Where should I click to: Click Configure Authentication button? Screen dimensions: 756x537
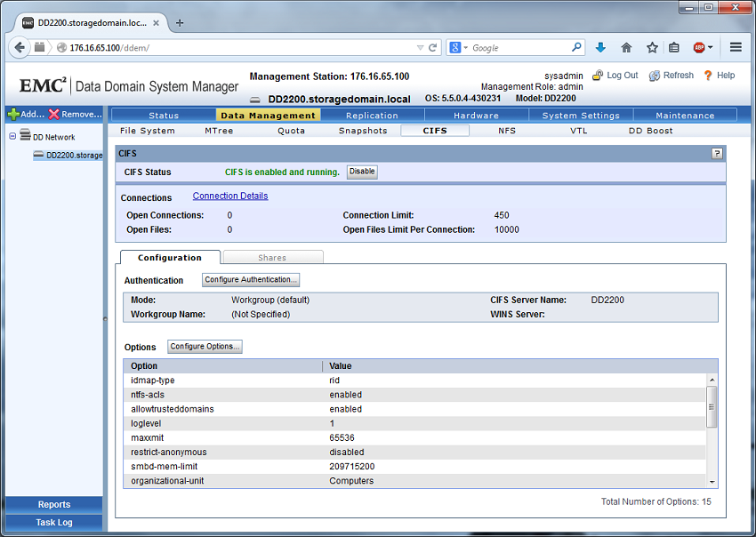click(251, 279)
